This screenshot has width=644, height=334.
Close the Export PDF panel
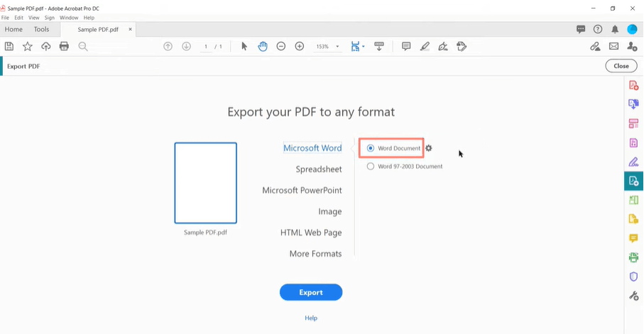[621, 66]
